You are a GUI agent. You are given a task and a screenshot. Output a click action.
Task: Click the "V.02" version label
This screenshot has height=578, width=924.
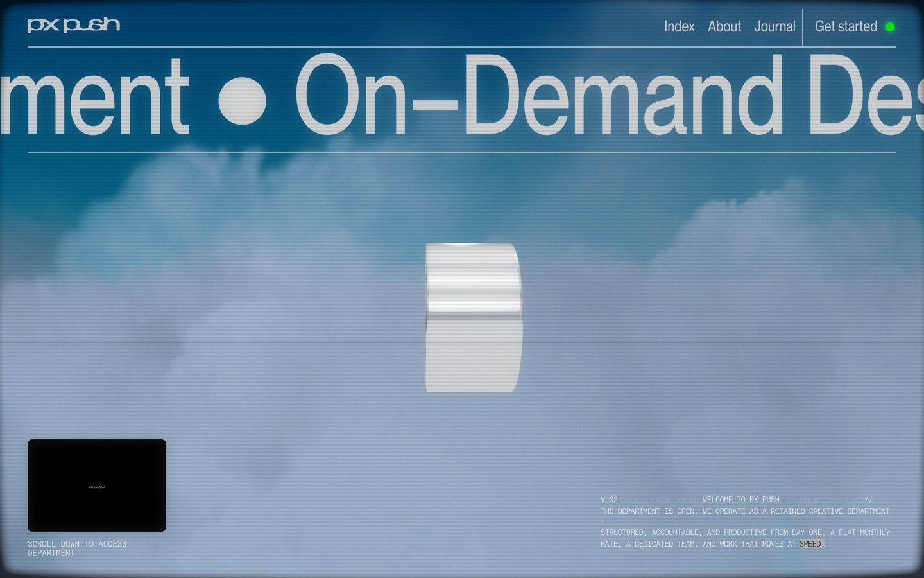(610, 500)
